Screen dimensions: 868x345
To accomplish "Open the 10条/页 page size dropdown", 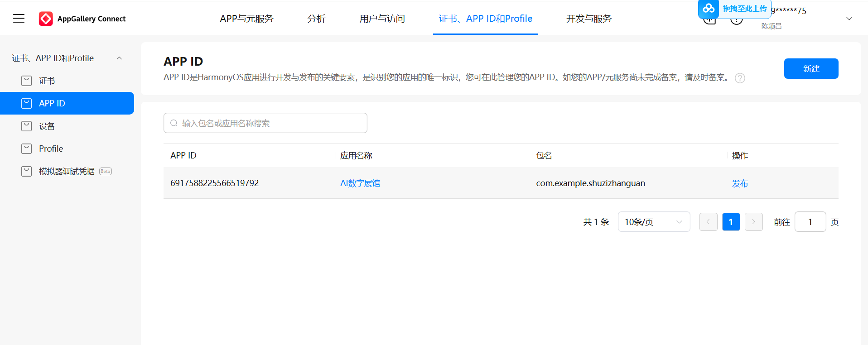I will 653,222.
